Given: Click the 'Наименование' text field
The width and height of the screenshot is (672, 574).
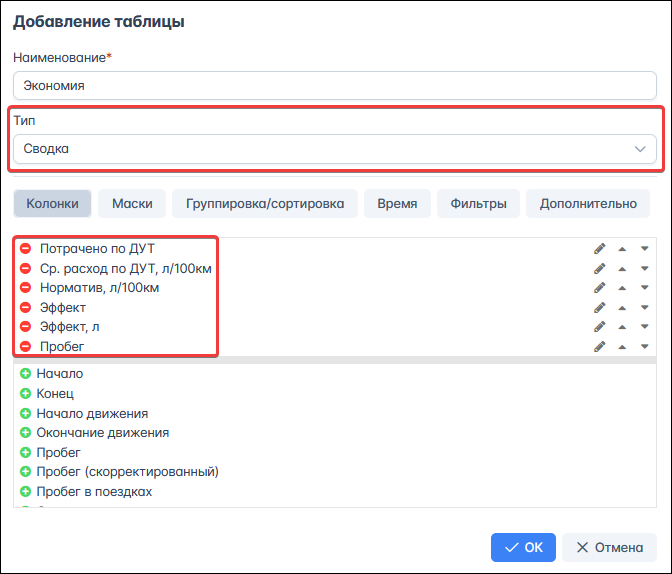Looking at the screenshot, I should [x=335, y=86].
